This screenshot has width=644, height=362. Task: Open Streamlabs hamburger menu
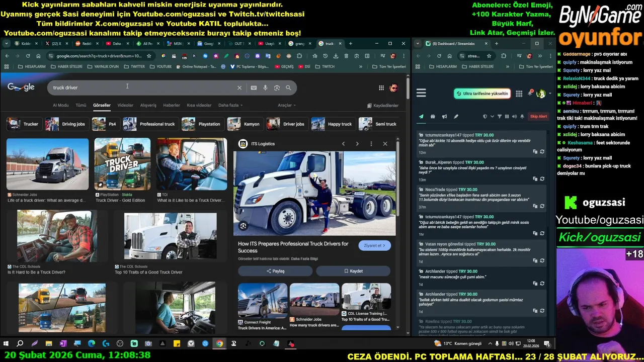[x=421, y=93]
